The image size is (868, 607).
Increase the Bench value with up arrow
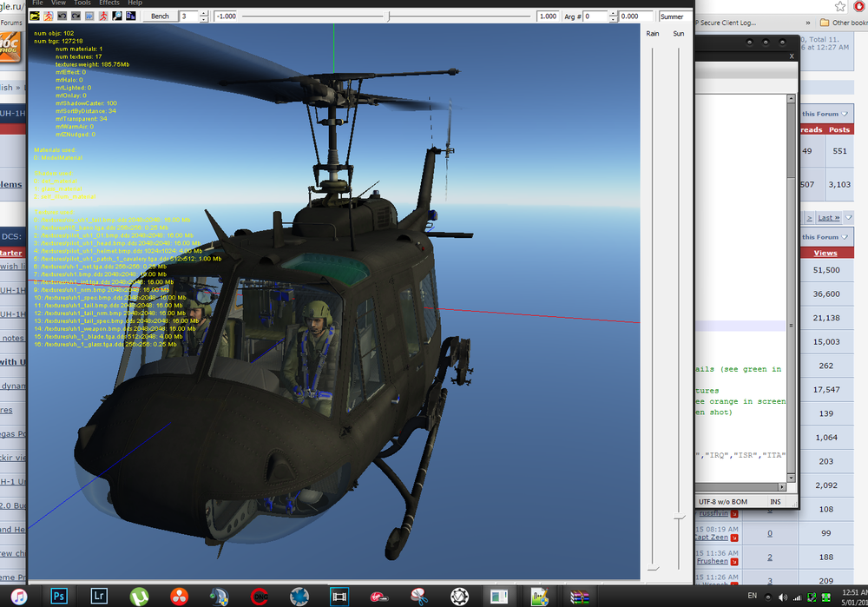click(204, 13)
